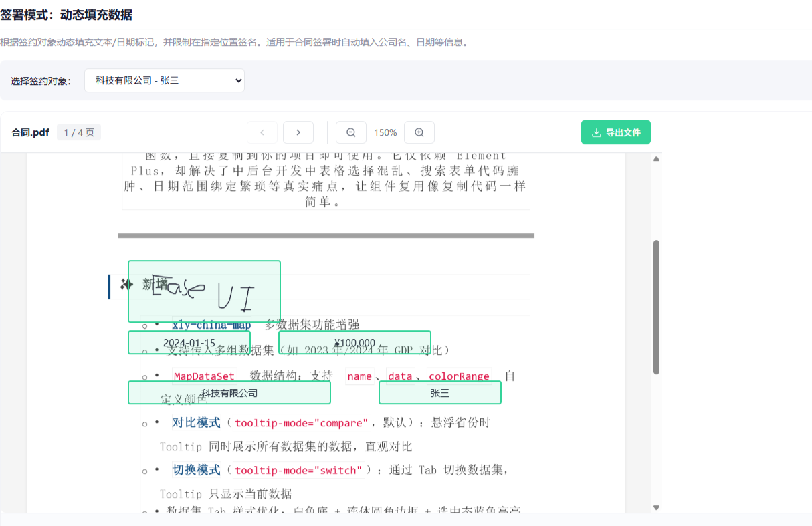Screen dimensions: 812x526
Task: Click the down arrow of the vertical scrollbar
Action: pos(656,507)
